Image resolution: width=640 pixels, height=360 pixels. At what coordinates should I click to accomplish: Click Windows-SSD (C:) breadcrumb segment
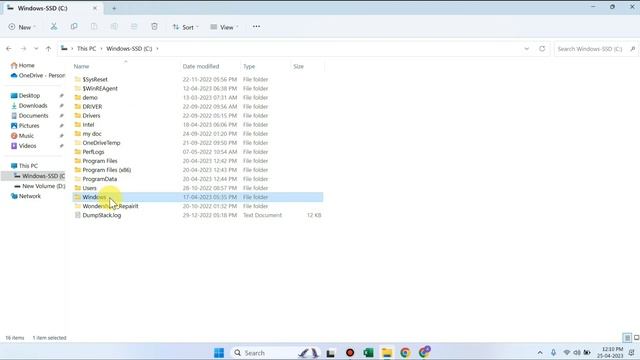[129, 49]
